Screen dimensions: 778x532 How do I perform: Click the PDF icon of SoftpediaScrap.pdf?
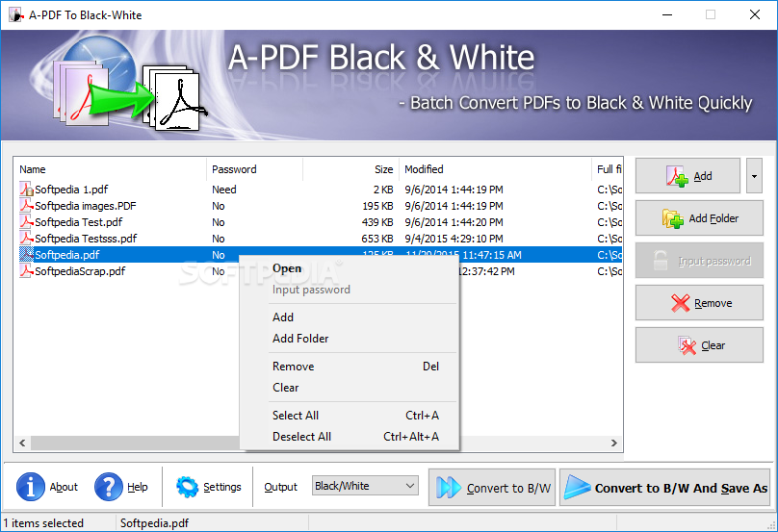point(26,270)
